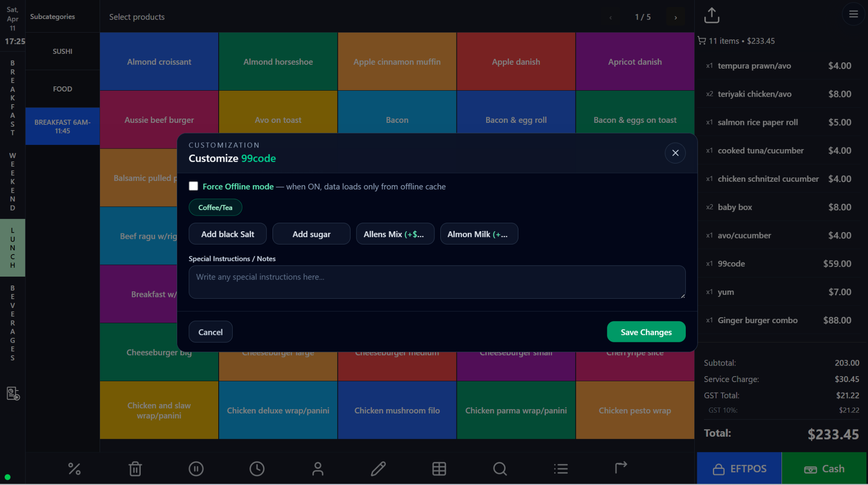Switch to LUNCH category tab
The width and height of the screenshot is (868, 485).
(x=13, y=248)
